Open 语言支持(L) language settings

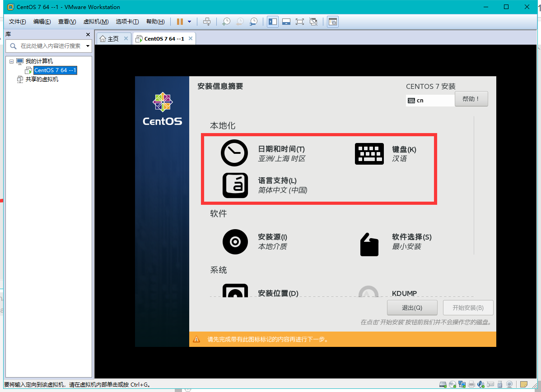point(265,185)
